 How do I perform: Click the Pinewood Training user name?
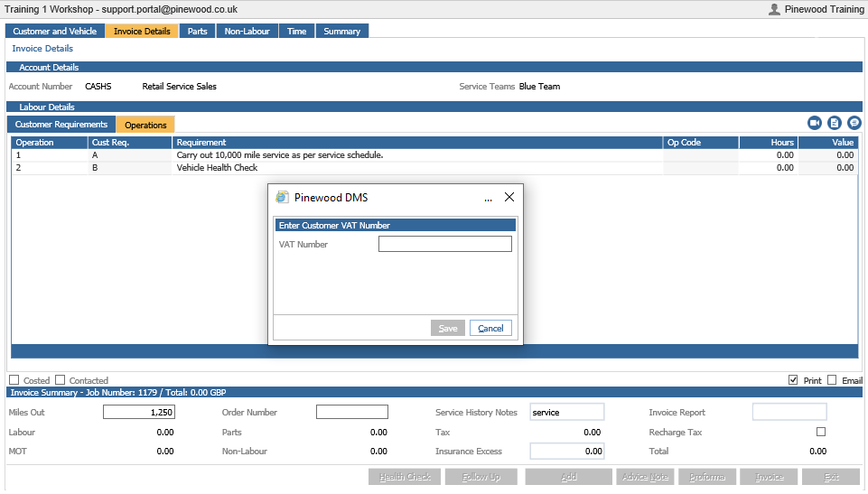(824, 9)
